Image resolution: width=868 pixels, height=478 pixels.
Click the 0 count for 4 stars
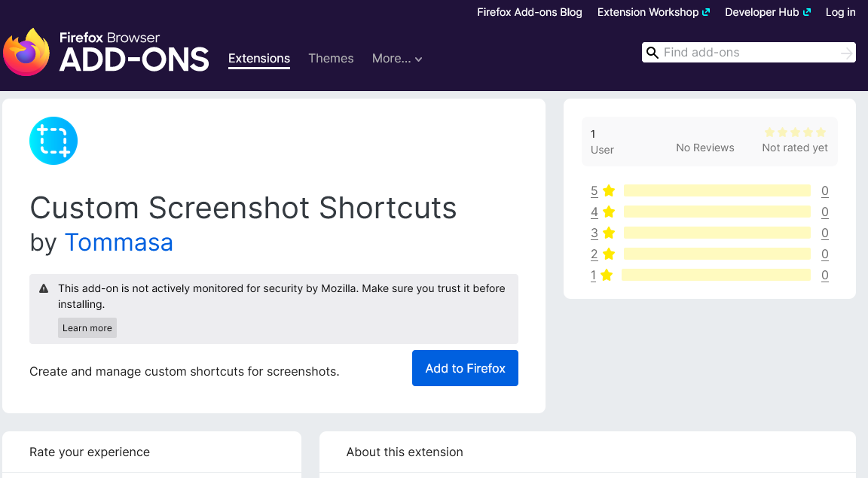(x=825, y=212)
